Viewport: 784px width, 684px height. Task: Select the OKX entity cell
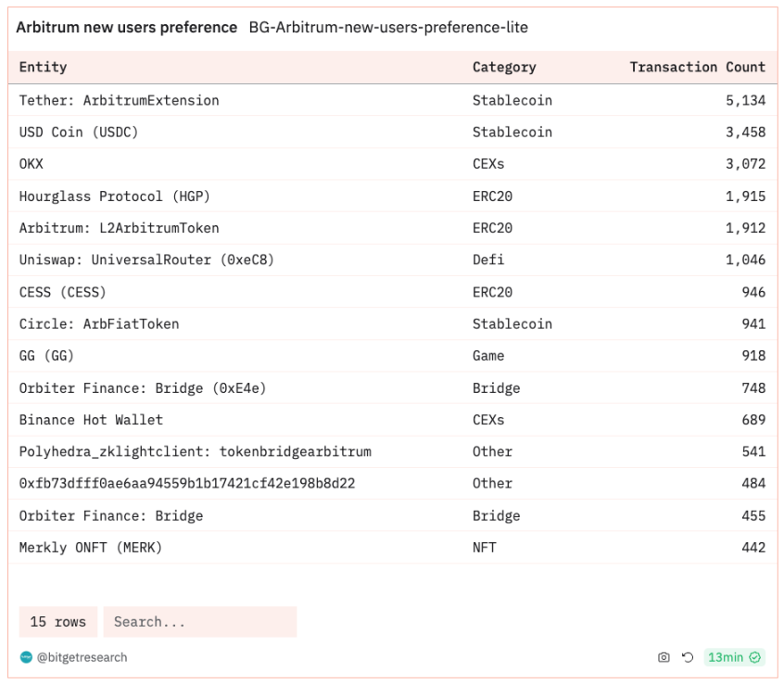[31, 163]
